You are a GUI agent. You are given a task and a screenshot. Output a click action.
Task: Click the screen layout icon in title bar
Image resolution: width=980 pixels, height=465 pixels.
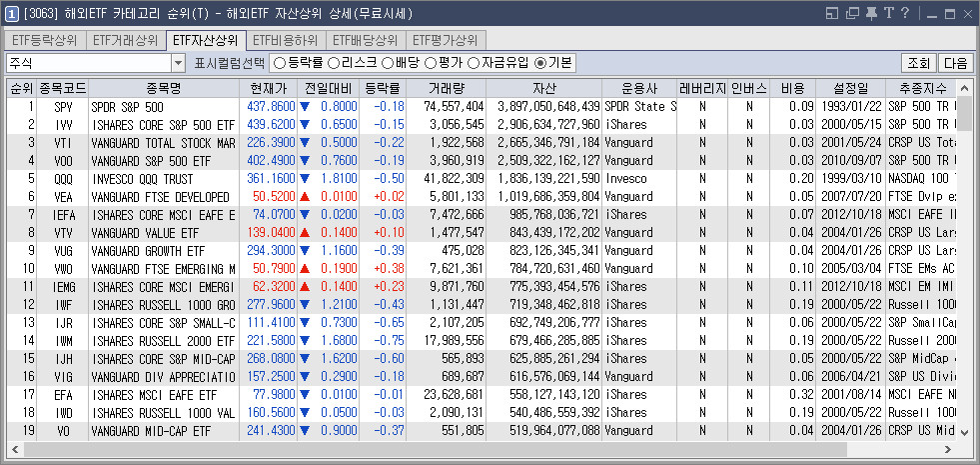coord(832,13)
